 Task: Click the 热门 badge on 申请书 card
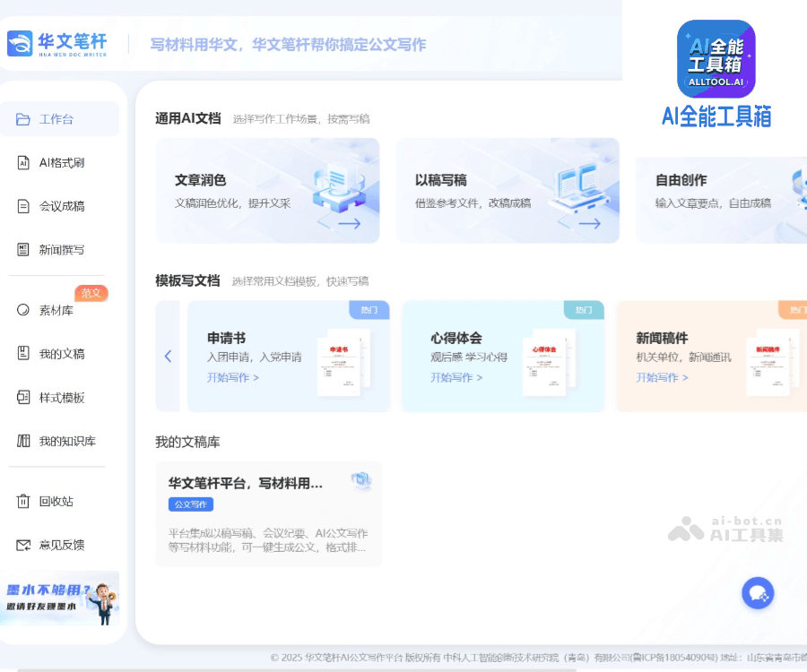(x=369, y=309)
